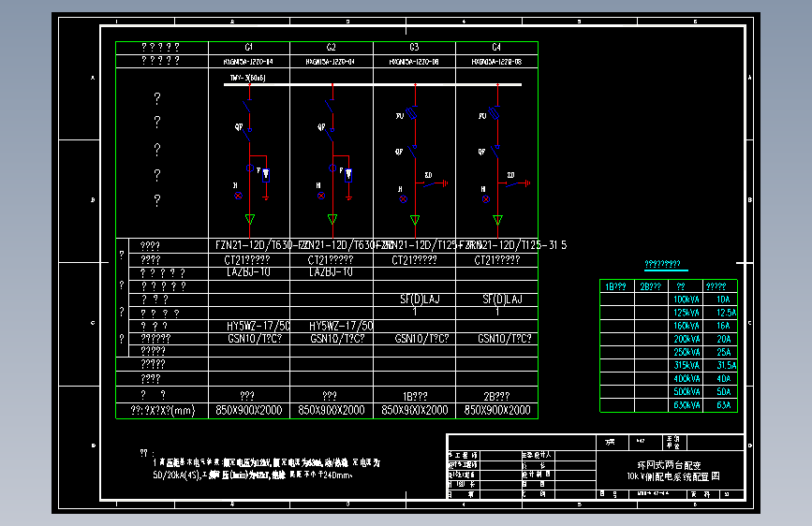Click the G3 column header
812x526 pixels.
tap(414, 47)
